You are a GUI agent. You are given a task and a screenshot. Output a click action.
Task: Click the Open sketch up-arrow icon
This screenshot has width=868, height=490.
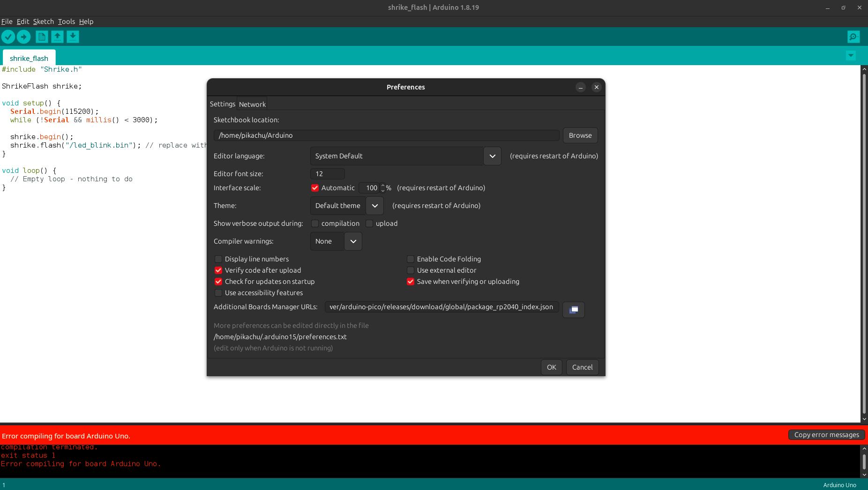[x=57, y=37]
